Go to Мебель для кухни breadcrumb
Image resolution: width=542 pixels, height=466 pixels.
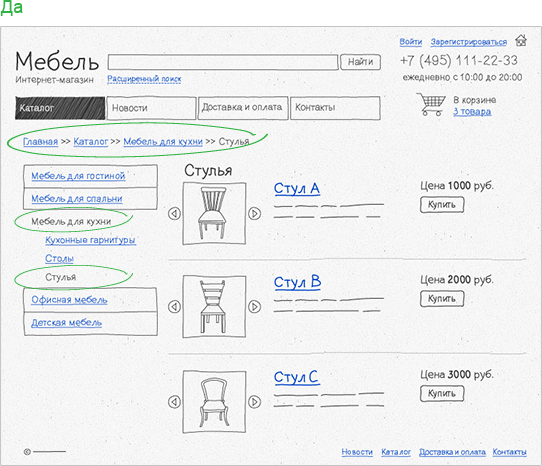tap(163, 142)
